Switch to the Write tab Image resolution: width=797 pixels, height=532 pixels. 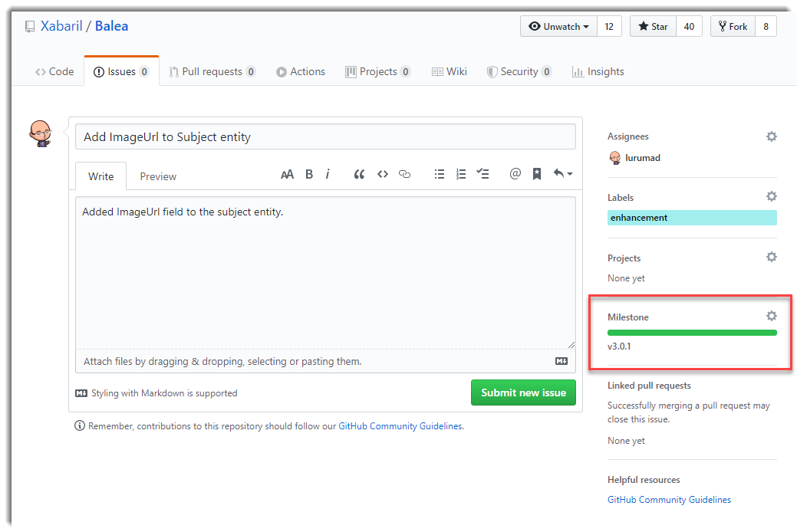click(x=100, y=176)
